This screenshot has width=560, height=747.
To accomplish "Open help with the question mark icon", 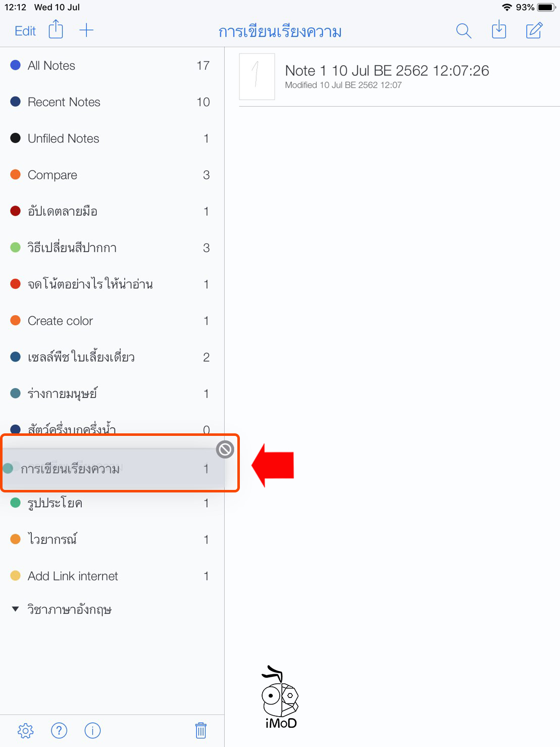I will coord(59,730).
